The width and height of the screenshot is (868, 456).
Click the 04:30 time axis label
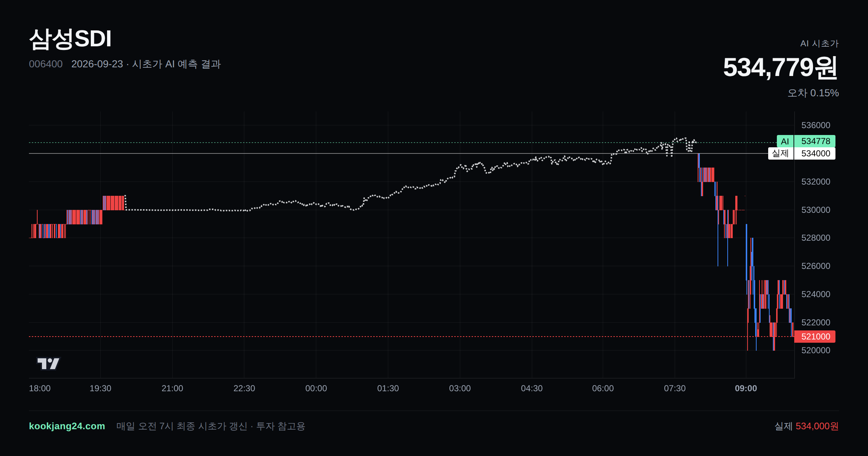tap(532, 388)
